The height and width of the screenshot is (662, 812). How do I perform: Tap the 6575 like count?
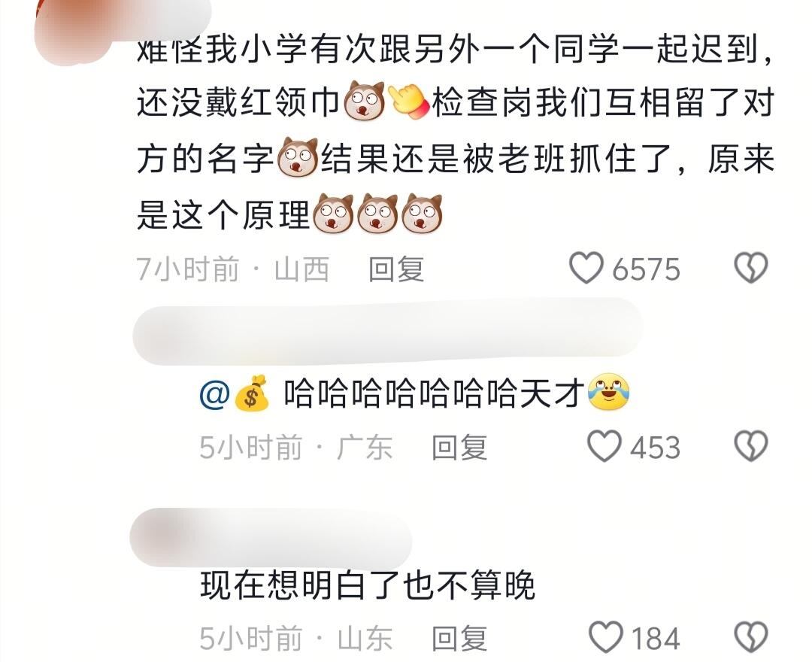(646, 269)
